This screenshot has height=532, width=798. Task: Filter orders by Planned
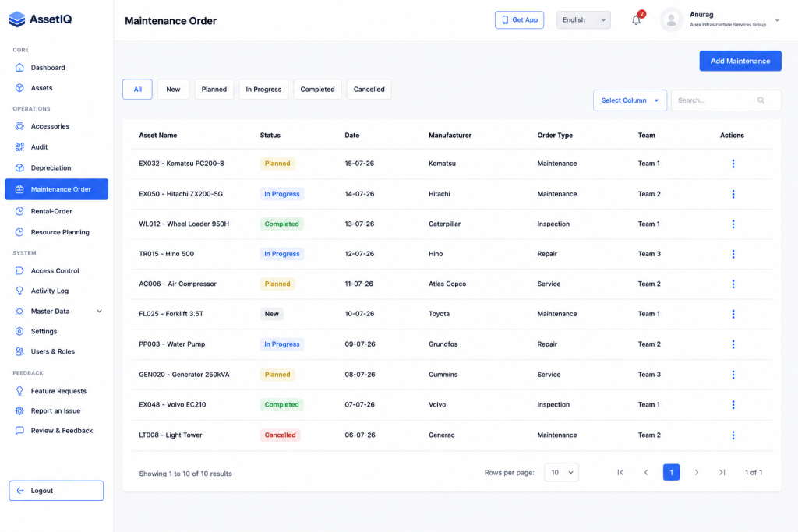coord(214,90)
